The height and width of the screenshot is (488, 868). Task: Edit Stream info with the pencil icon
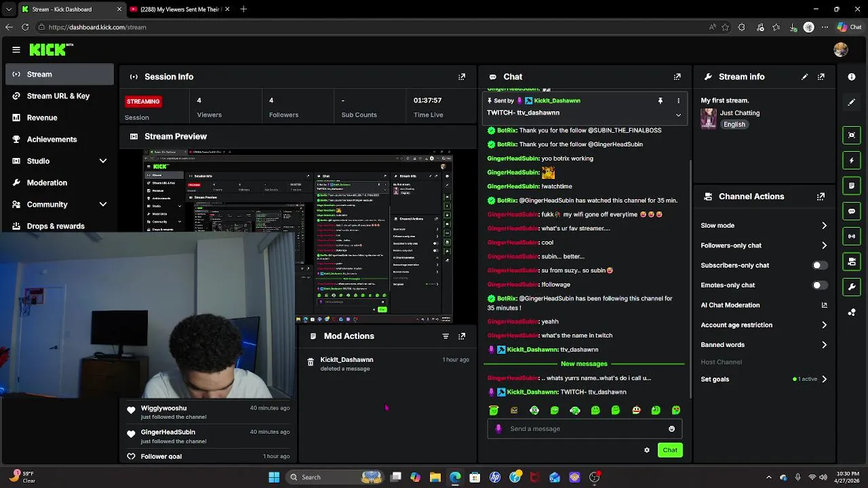pyautogui.click(x=804, y=77)
